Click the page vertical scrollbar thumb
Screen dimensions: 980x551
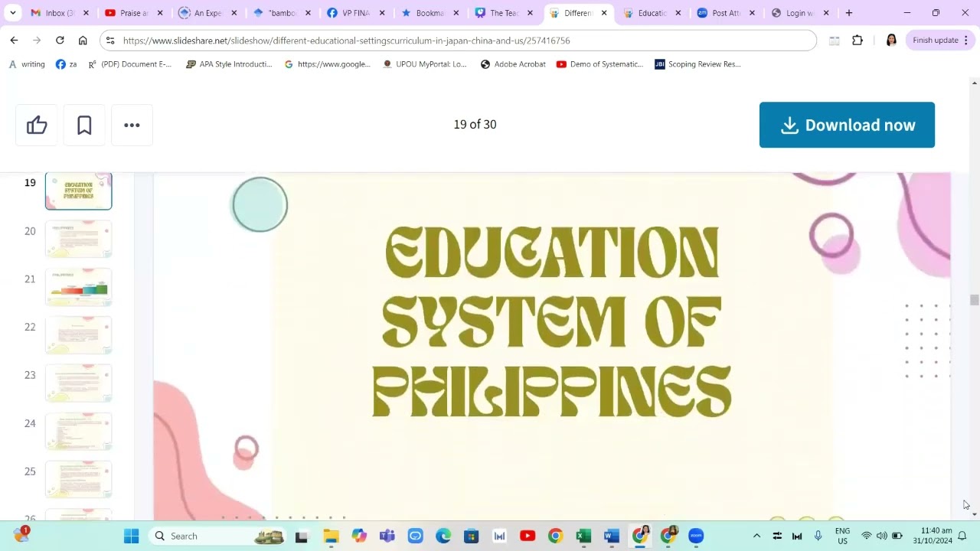[x=974, y=300]
